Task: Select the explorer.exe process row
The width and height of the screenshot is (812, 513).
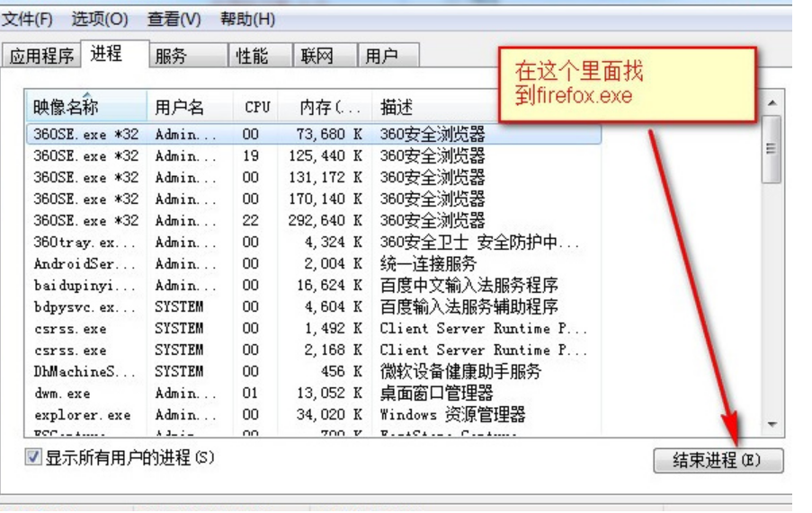Action: 82,415
